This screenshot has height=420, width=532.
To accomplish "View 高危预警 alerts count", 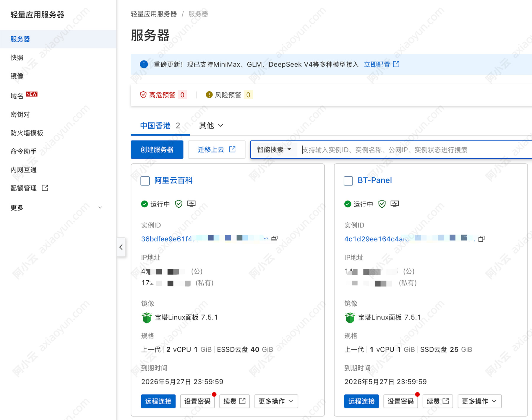I will (182, 95).
